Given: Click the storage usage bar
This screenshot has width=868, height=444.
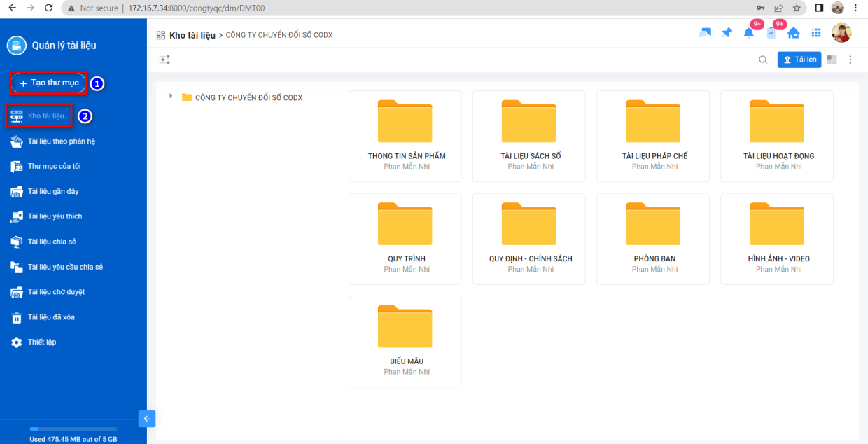Looking at the screenshot, I should click(73, 429).
